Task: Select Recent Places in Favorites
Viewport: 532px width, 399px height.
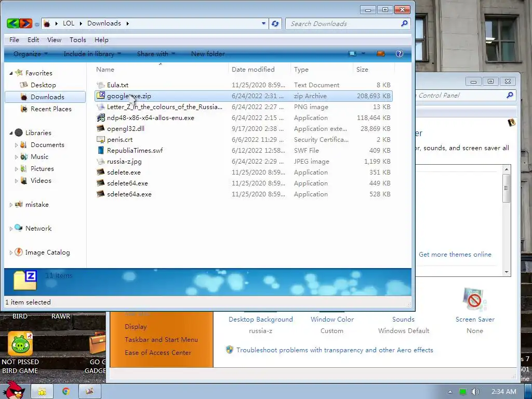Action: (51, 109)
